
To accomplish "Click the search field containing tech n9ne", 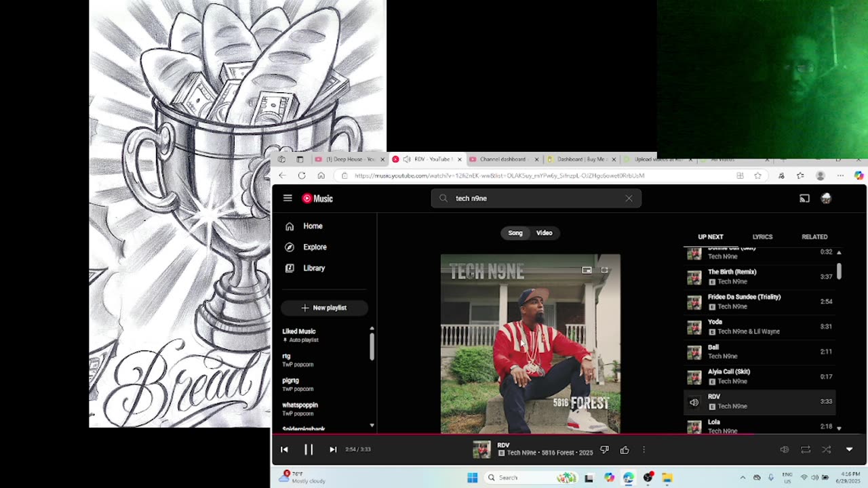I will [x=536, y=199].
